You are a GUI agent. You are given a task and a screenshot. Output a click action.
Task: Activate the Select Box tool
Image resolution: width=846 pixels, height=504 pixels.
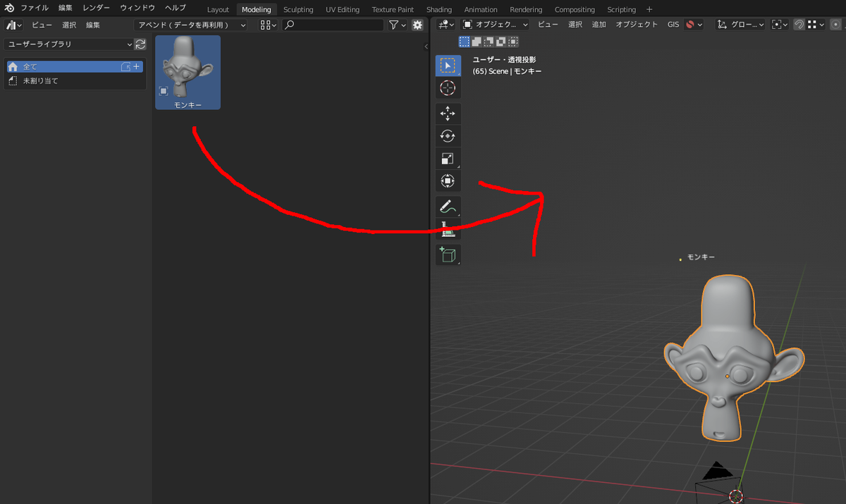[x=448, y=66]
